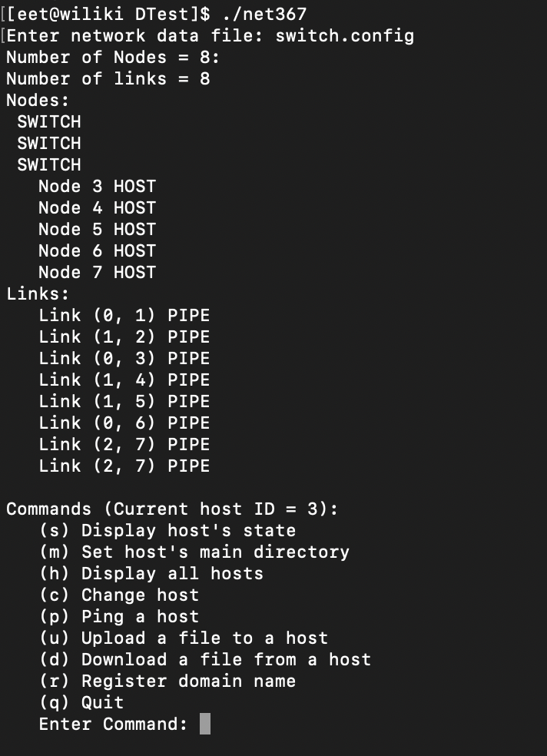Screen dimensions: 547x756
Task: Click the "Number of links = 8" line
Action: [108, 78]
